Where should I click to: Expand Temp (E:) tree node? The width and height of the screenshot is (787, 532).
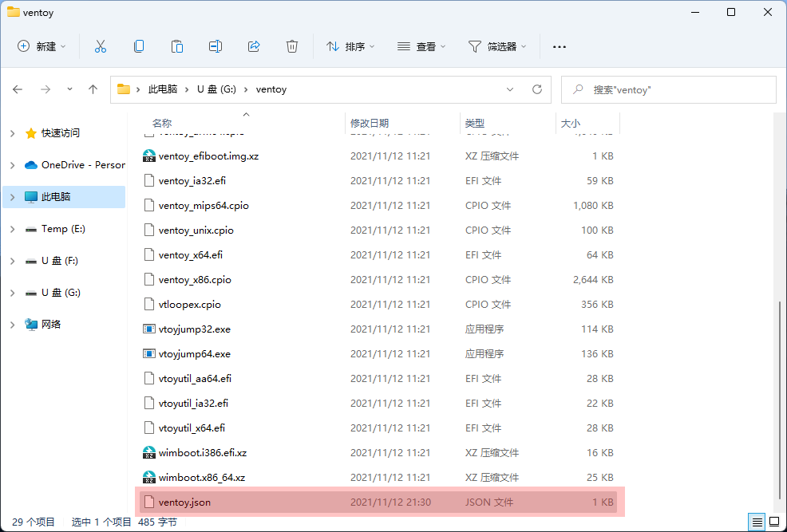[13, 229]
